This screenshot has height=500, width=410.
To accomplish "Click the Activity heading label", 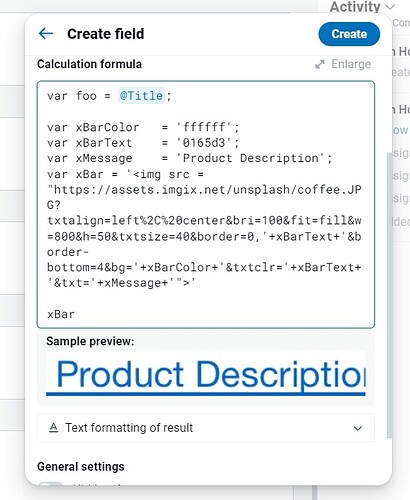I will [355, 7].
